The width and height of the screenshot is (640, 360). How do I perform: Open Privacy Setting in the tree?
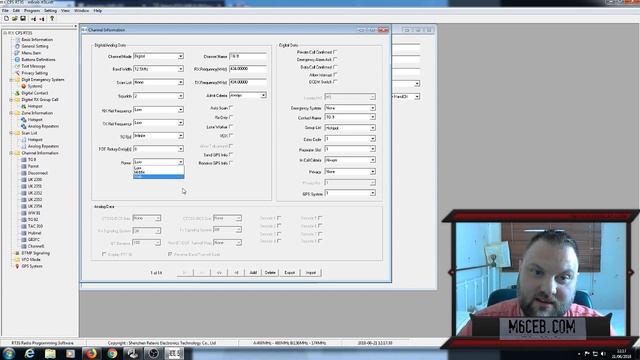34,73
